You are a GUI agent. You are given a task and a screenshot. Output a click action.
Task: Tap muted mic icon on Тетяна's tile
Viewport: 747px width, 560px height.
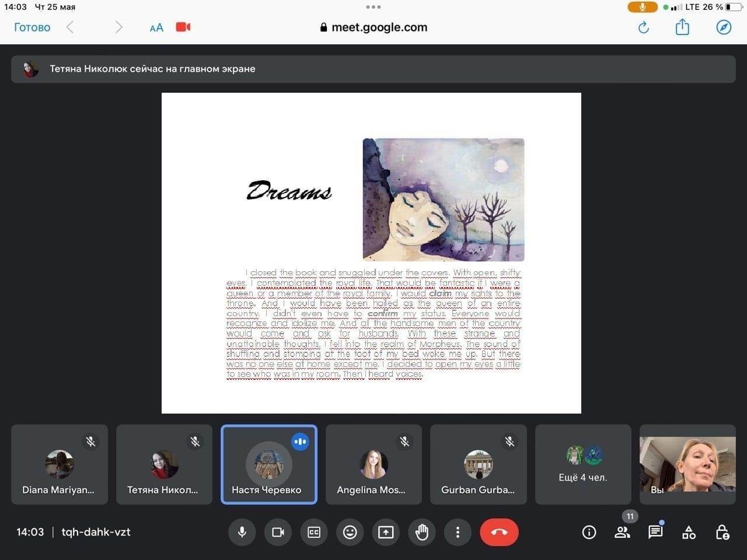click(195, 442)
